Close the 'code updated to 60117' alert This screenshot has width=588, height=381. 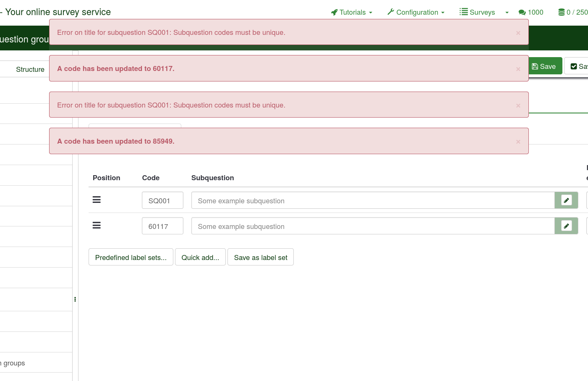(x=518, y=69)
